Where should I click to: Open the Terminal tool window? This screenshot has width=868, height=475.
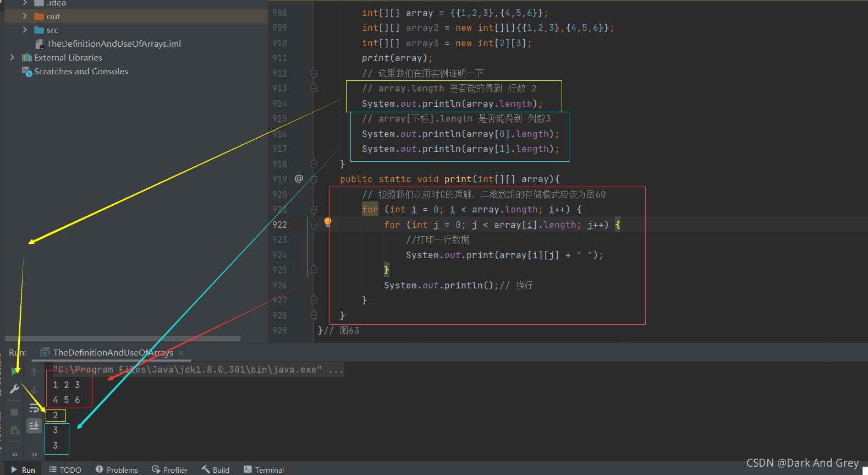[x=263, y=469]
